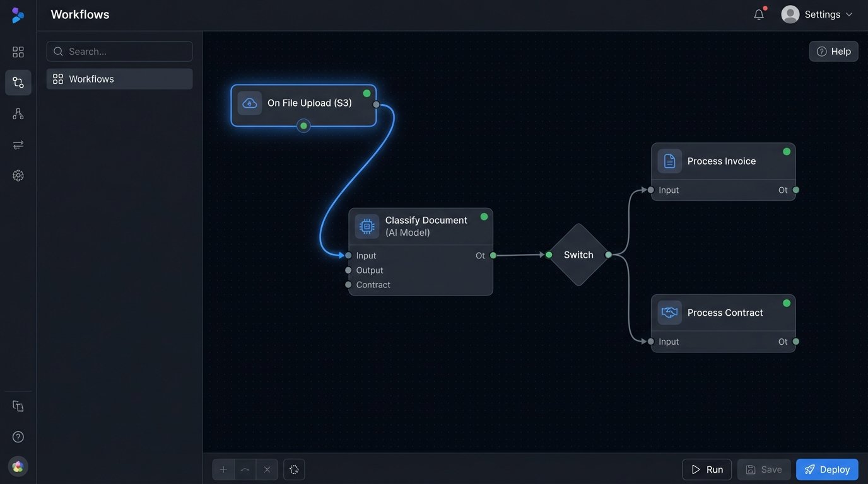Select the Process Invoice node
This screenshot has height=484, width=868.
click(x=723, y=161)
